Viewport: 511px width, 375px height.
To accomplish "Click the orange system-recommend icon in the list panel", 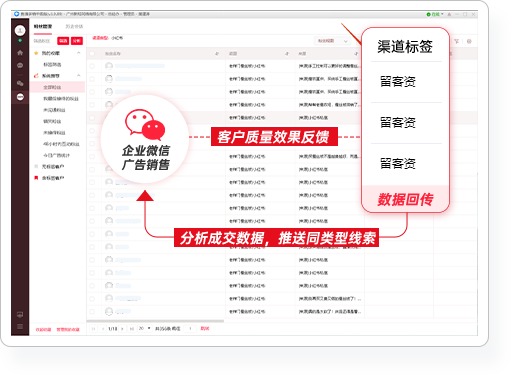I will tap(36, 76).
